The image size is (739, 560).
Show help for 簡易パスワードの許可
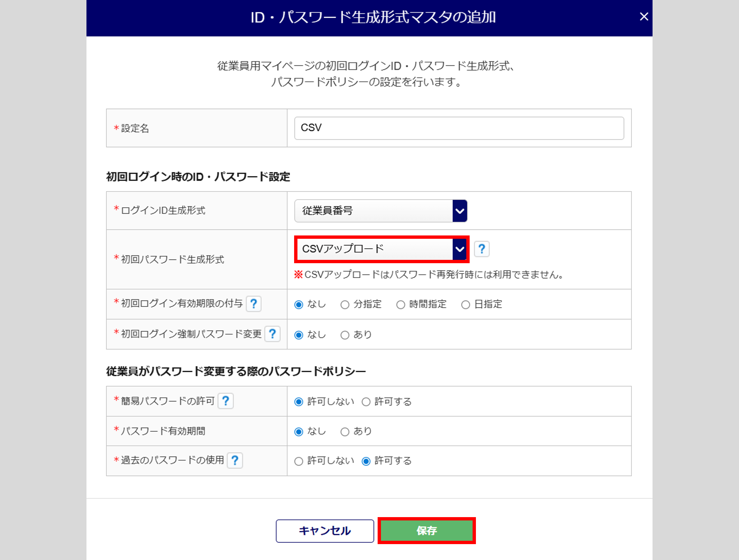coord(225,401)
